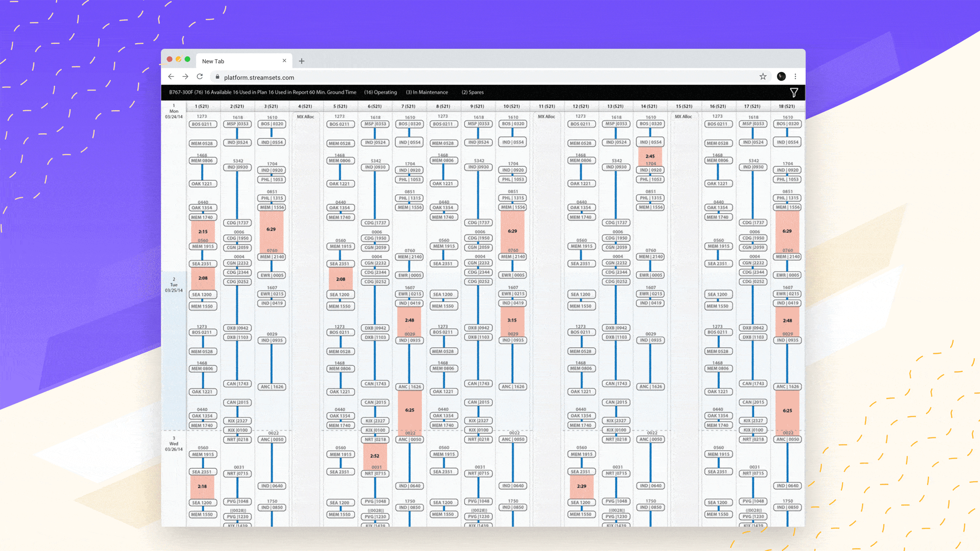The width and height of the screenshot is (980, 551).
Task: Select the (16) Operating header item
Action: [x=380, y=92]
